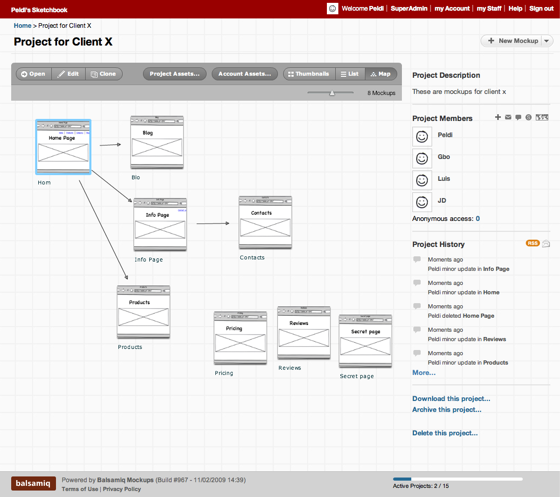This screenshot has width=560, height=497.
Task: Click the RSS feed badge in Project History
Action: (532, 243)
